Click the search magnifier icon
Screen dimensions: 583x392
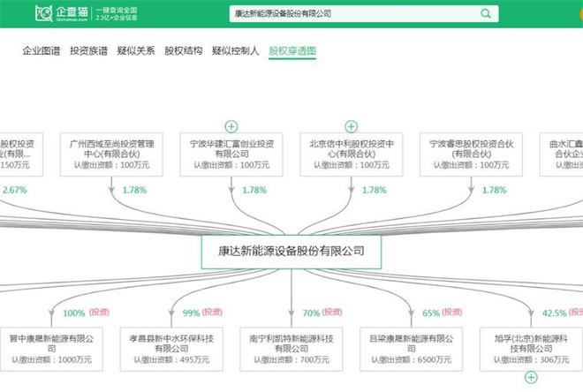[486, 14]
